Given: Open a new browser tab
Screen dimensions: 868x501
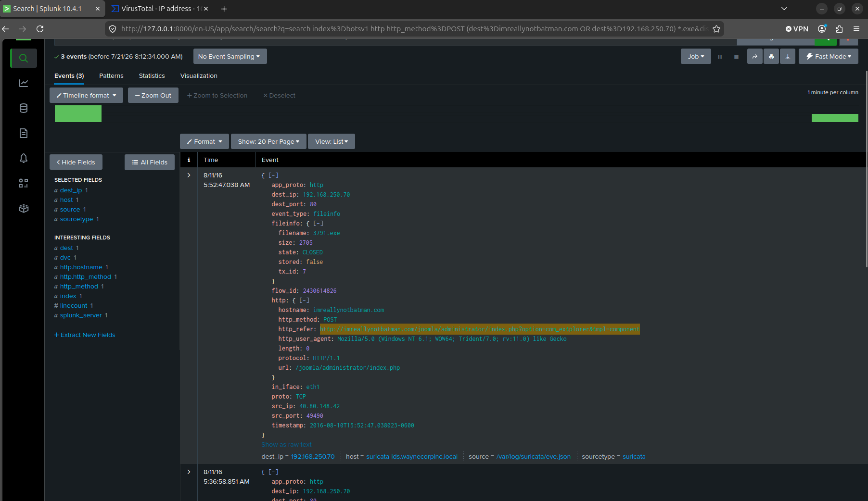Looking at the screenshot, I should point(224,9).
